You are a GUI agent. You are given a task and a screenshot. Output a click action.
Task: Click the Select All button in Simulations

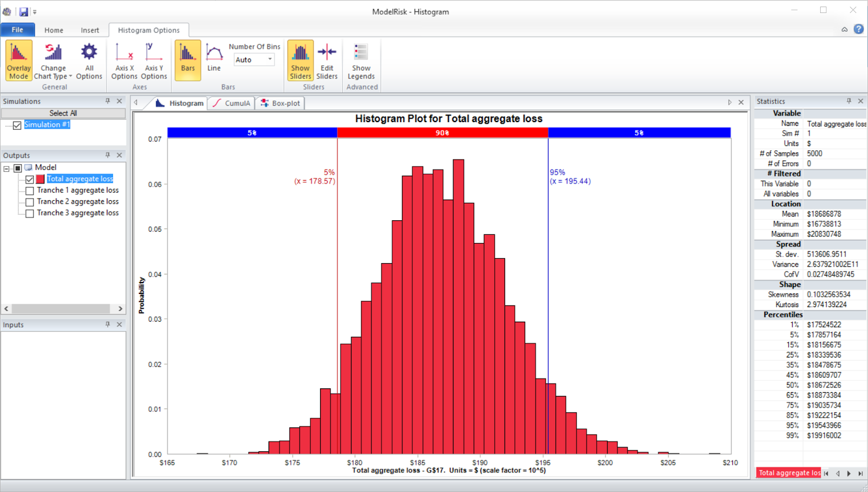[x=63, y=113]
